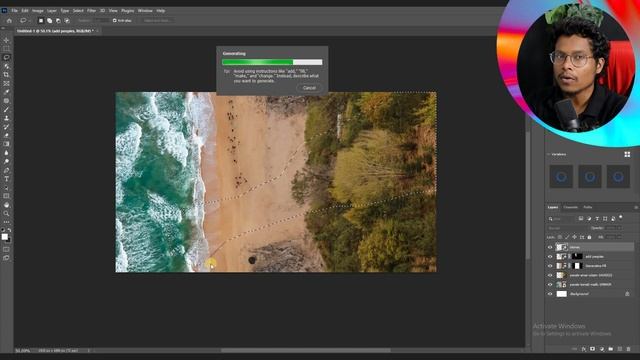
Task: Cancel the Generating dialog
Action: click(309, 88)
